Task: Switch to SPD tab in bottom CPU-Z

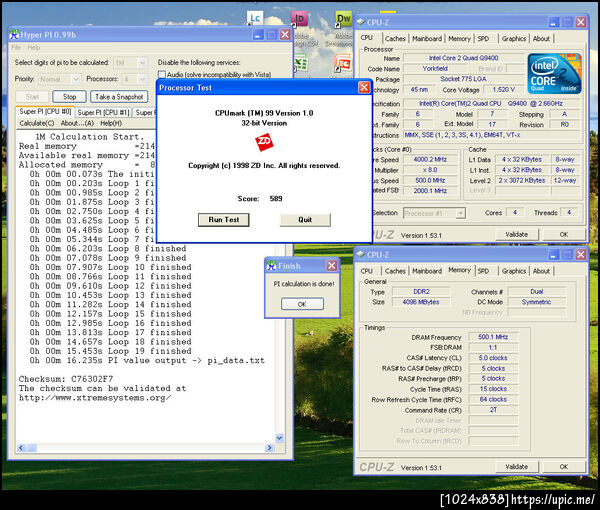Action: point(483,271)
